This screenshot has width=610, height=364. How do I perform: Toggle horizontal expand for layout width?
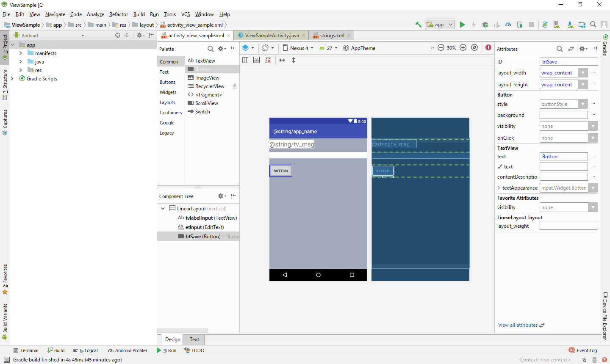(x=282, y=60)
